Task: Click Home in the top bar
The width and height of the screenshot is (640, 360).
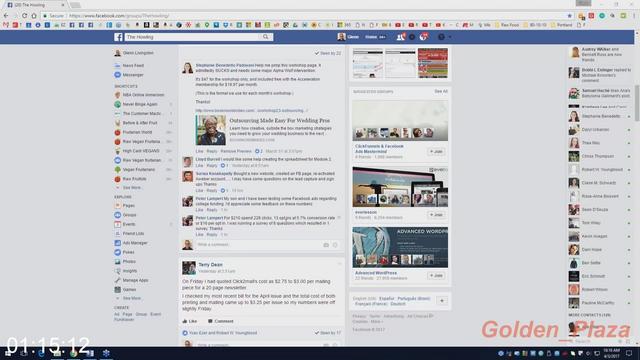Action: 371,37
